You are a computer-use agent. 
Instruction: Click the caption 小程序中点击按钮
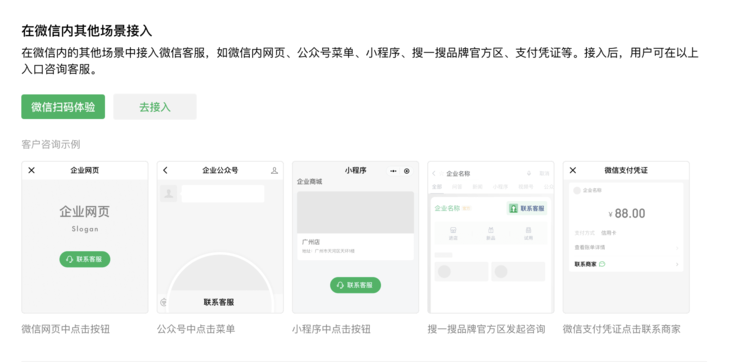331,329
